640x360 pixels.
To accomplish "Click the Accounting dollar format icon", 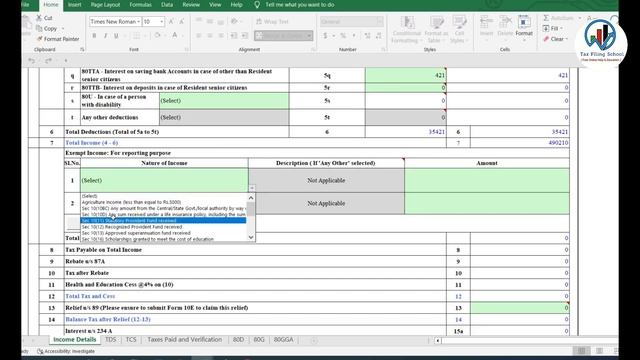I will tap(325, 36).
